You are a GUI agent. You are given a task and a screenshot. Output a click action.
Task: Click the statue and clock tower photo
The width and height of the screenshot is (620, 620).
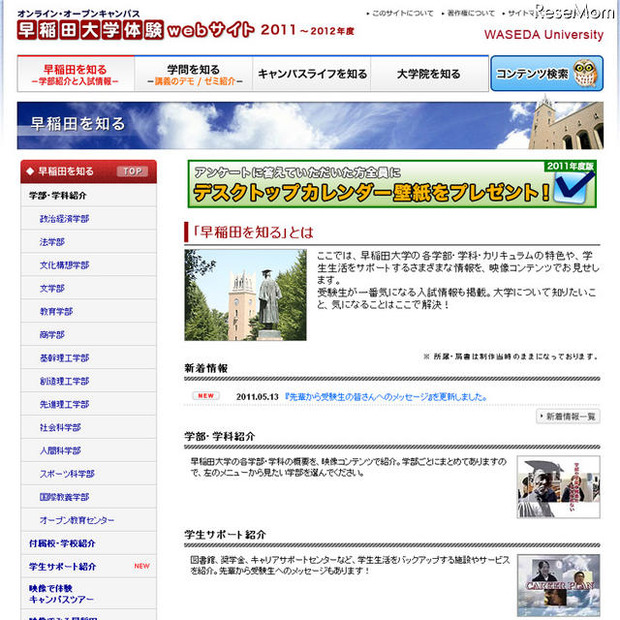pyautogui.click(x=245, y=295)
